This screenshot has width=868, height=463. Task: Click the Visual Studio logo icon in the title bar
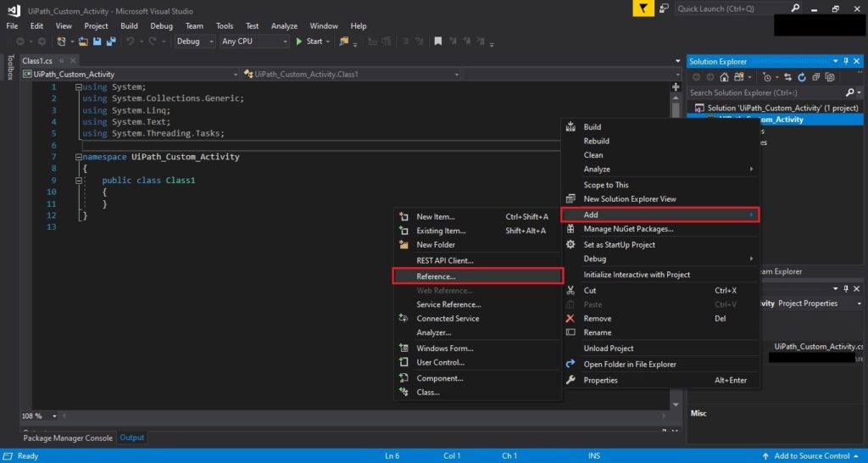pos(14,10)
